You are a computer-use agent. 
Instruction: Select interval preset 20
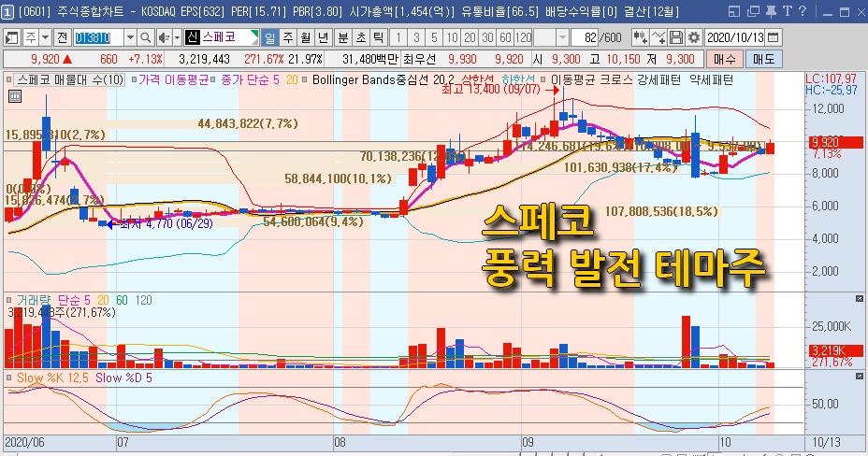pos(470,37)
